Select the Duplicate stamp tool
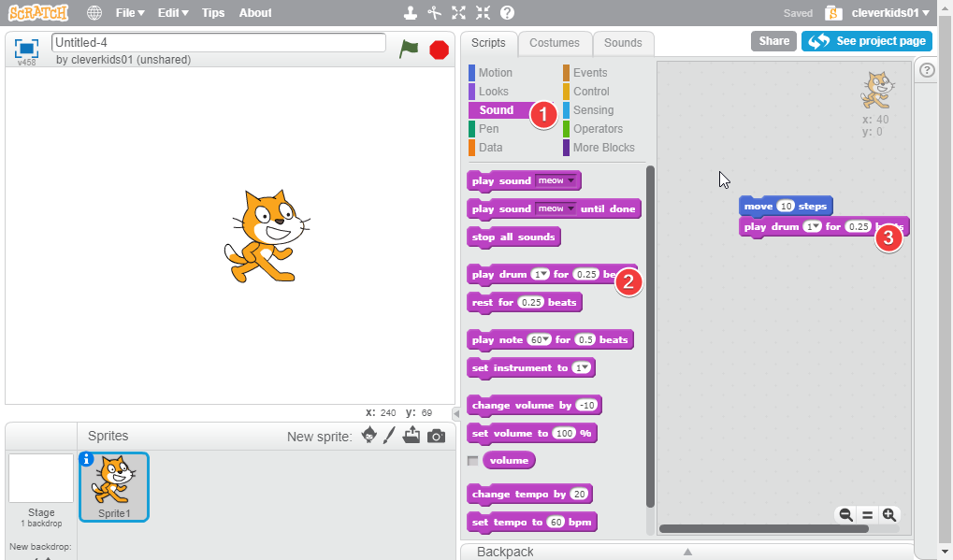 [x=411, y=13]
